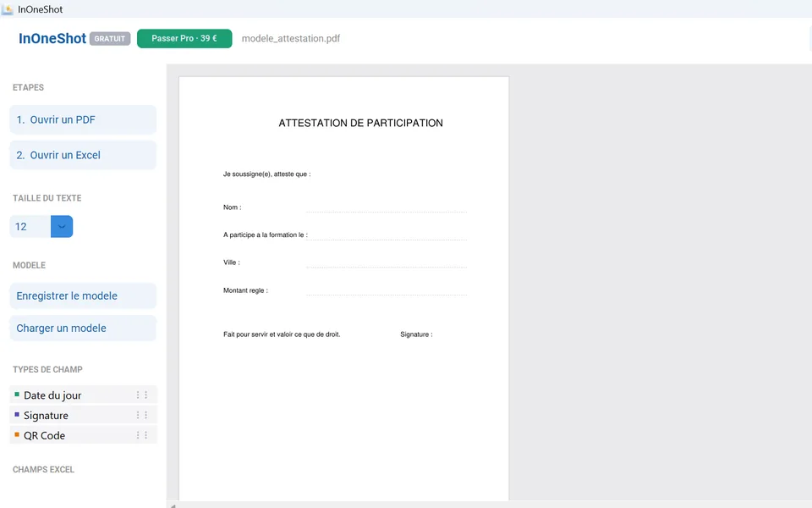The image size is (812, 508).
Task: Click the dotted line next to Montant regle
Action: click(x=387, y=295)
